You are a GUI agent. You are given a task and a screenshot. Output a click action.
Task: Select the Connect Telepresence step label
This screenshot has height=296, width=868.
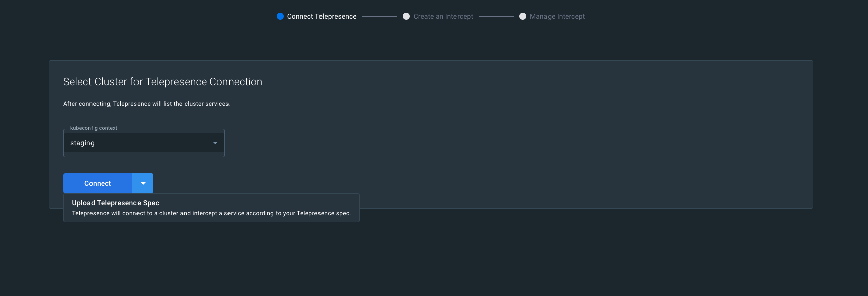322,16
